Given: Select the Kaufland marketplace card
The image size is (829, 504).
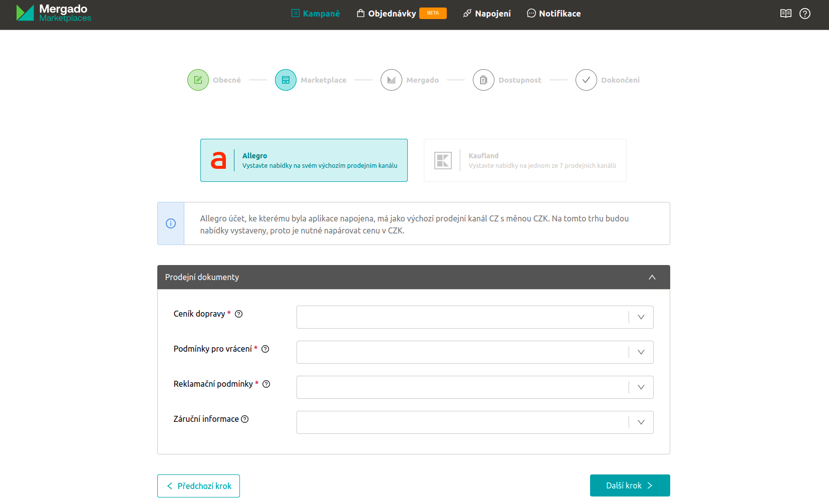Looking at the screenshot, I should (524, 160).
